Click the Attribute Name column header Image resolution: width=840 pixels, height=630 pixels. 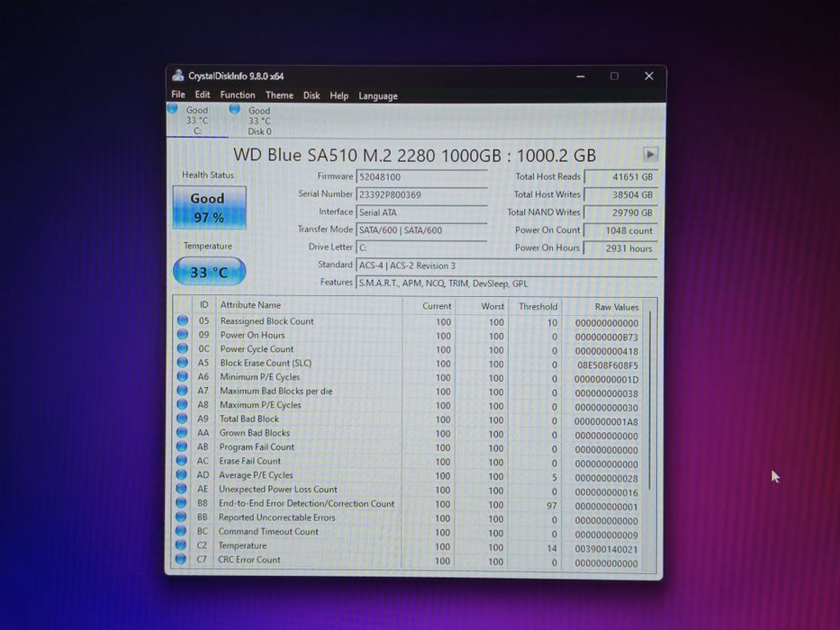309,305
